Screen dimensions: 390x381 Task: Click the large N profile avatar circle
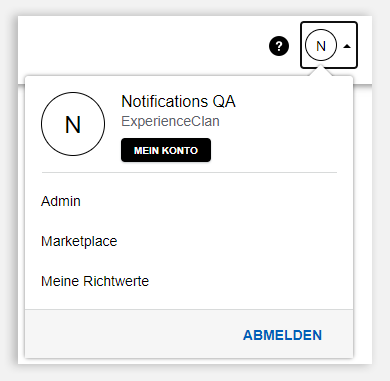coord(73,124)
